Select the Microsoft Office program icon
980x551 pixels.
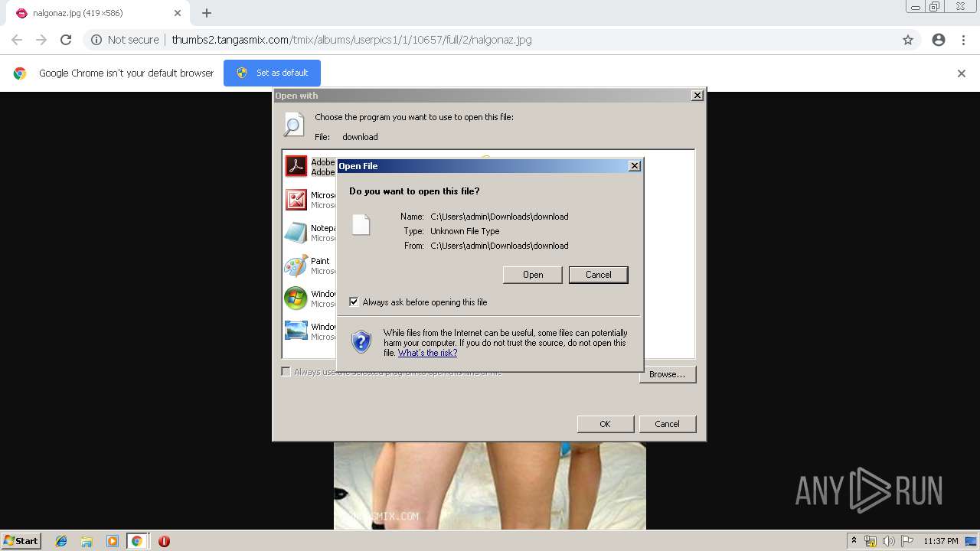[x=296, y=200]
